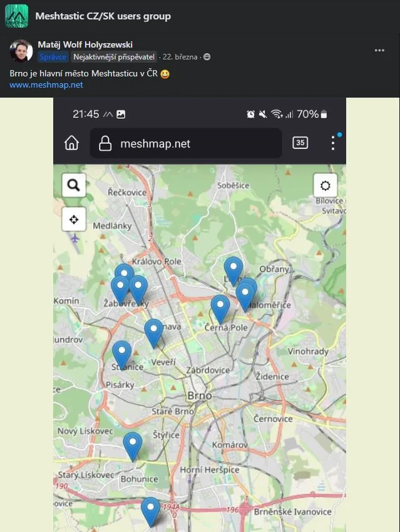Select the bottom pin near road 194A
Image resolution: width=400 pixels, height=532 pixels.
pyautogui.click(x=151, y=511)
